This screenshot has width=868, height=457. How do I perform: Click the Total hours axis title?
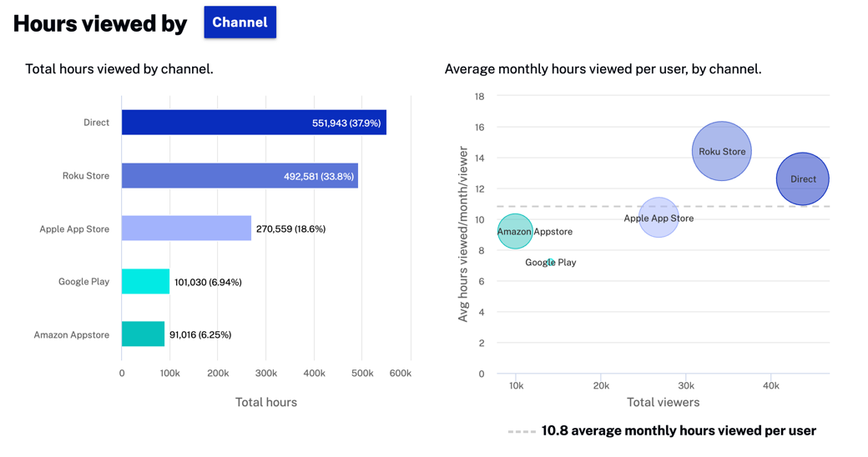pos(265,402)
